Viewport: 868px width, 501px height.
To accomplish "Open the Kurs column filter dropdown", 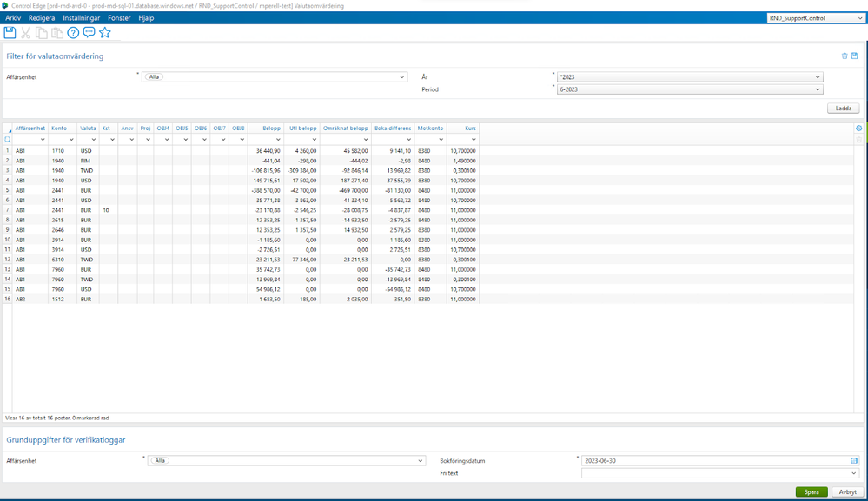I will click(x=474, y=140).
